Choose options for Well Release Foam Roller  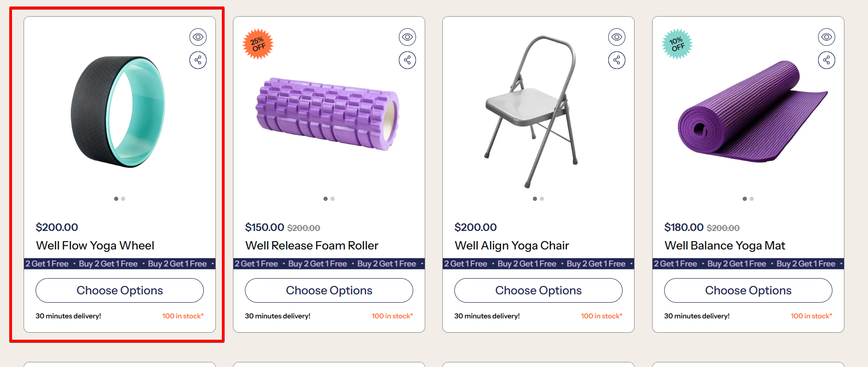[x=329, y=290]
